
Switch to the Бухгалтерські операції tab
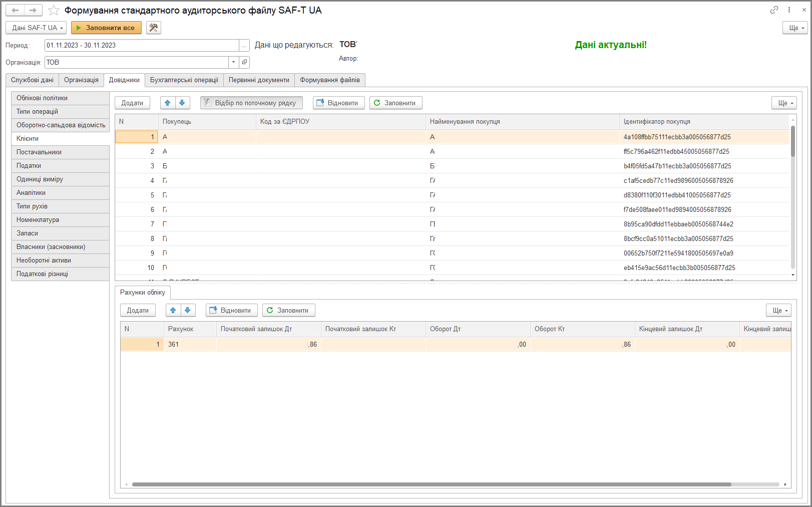pos(184,80)
